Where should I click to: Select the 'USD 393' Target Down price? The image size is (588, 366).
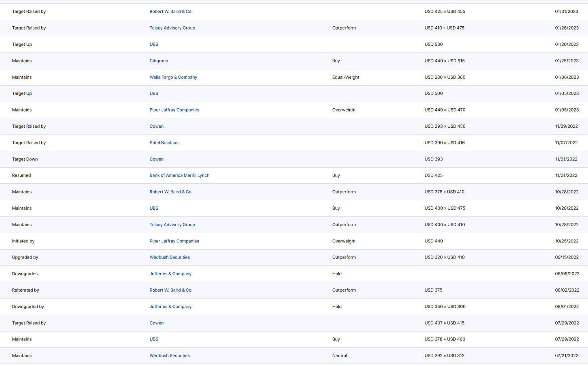pos(433,159)
